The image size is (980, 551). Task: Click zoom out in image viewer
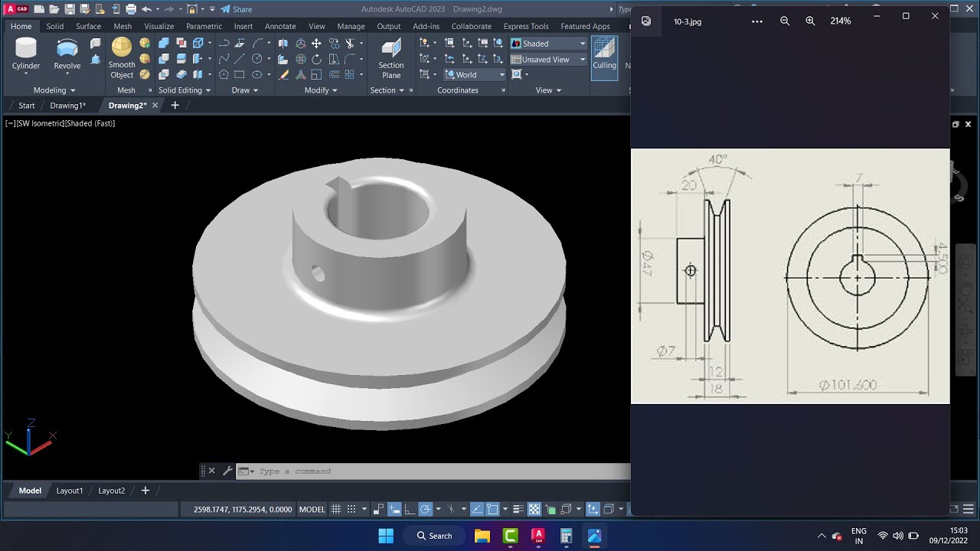pos(785,21)
